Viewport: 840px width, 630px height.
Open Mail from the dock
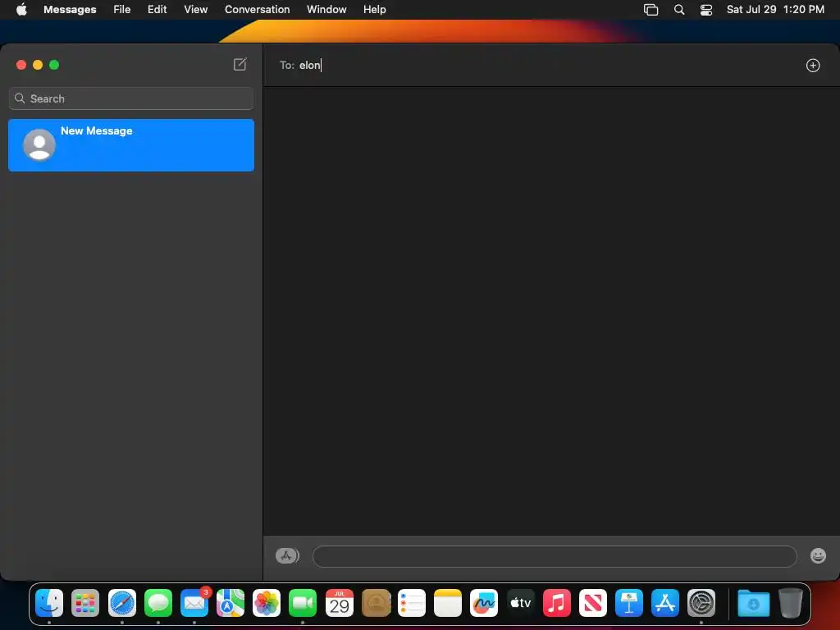194,603
